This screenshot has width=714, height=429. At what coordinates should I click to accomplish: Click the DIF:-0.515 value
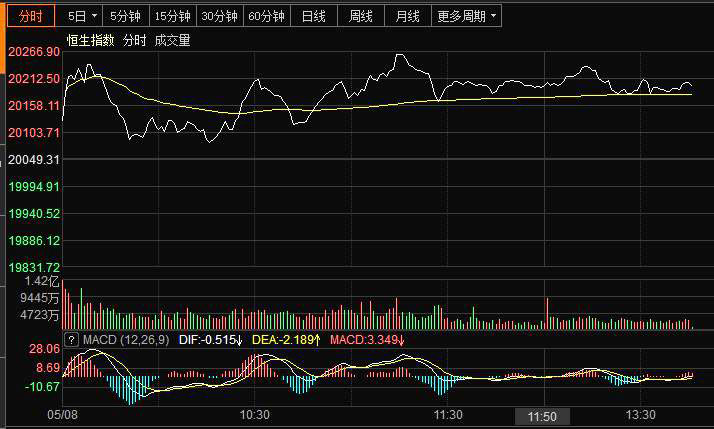tap(210, 340)
